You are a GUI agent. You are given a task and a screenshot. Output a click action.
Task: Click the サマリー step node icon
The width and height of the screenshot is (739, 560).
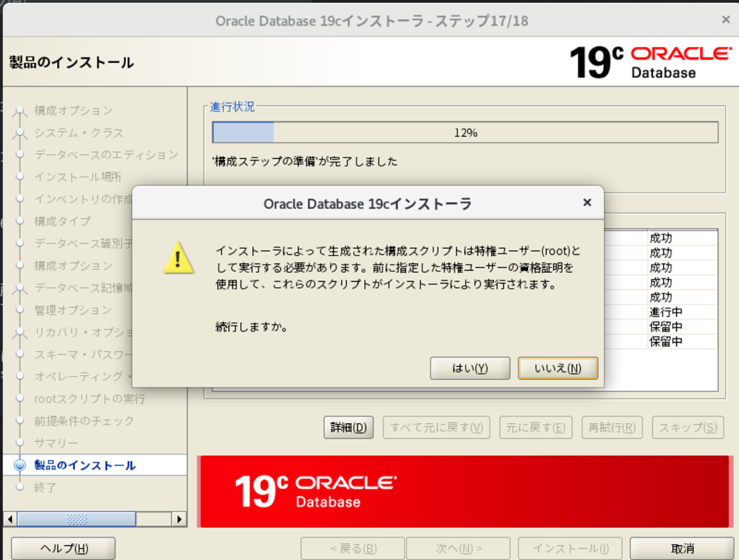tap(19, 443)
